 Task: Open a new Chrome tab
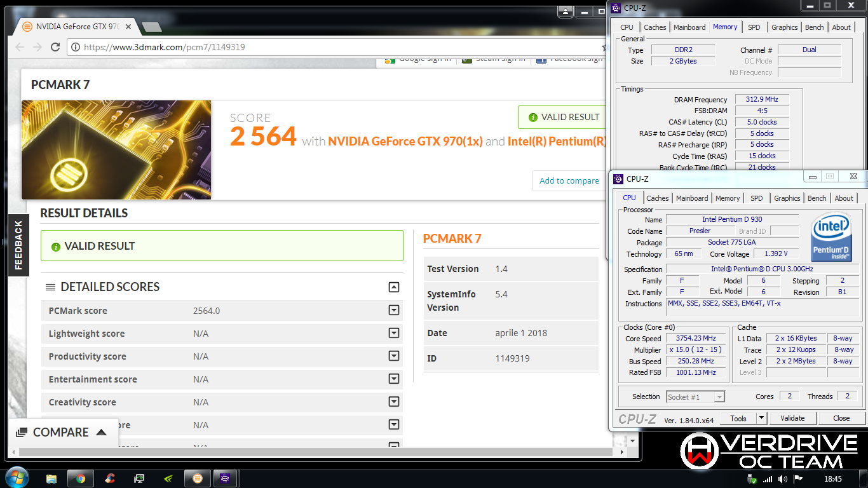click(x=151, y=27)
